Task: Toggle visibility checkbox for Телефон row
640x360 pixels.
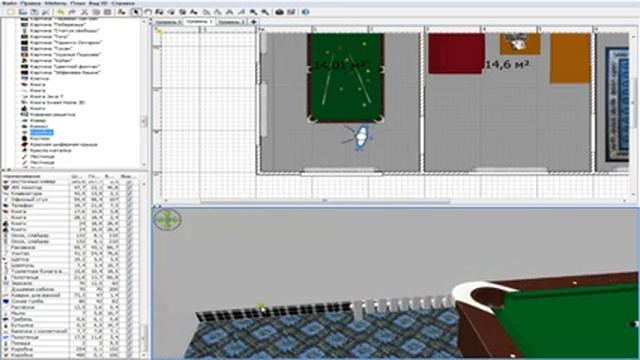Action: pyautogui.click(x=129, y=206)
